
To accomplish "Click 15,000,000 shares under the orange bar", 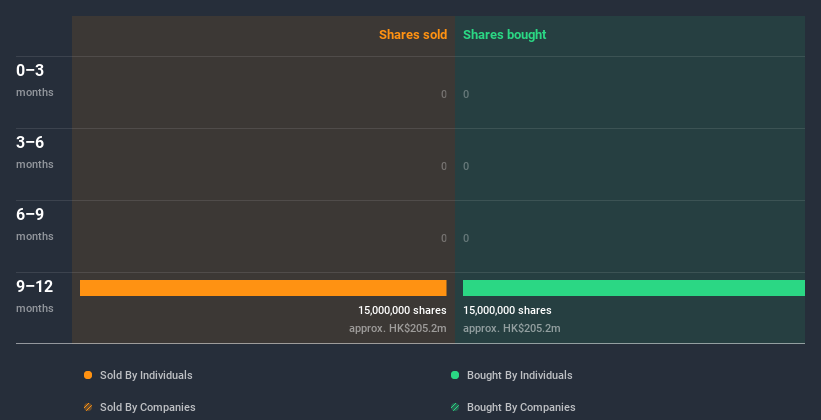I will point(402,311).
